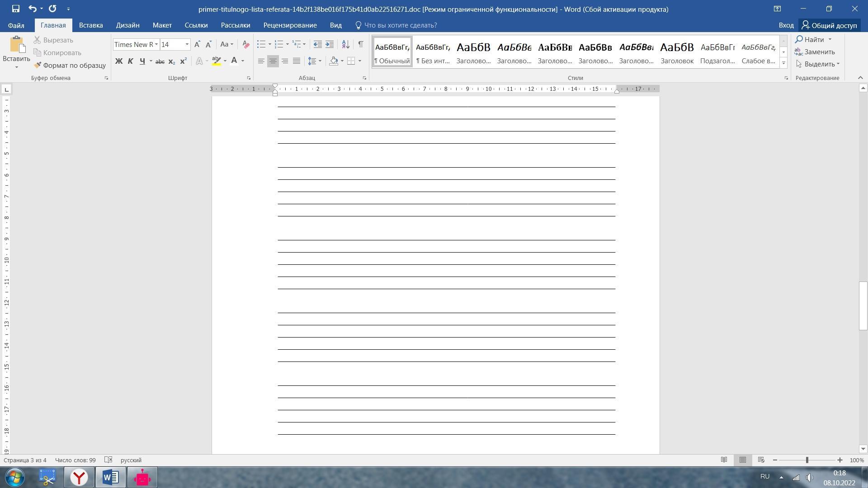Click the Заменить button
The image size is (868, 488).
tap(815, 52)
